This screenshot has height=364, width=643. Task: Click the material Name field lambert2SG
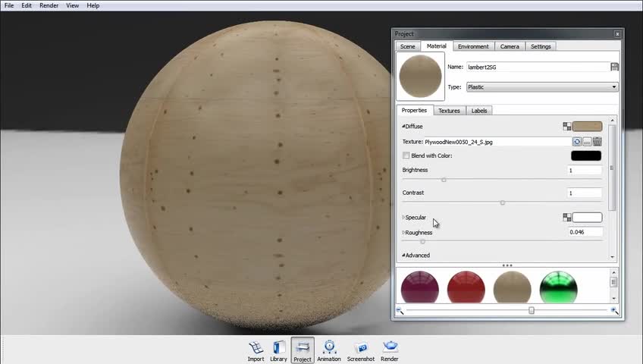(x=538, y=67)
